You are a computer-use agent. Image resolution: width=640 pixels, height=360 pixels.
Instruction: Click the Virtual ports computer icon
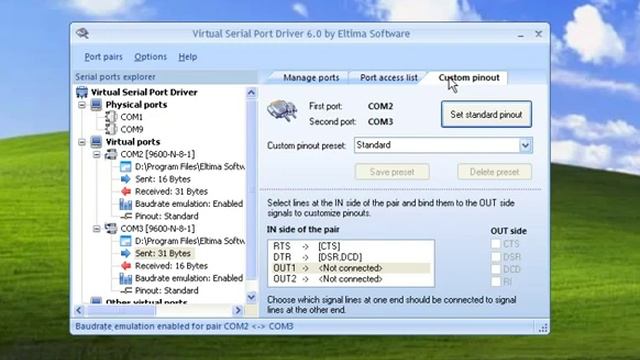(96, 142)
